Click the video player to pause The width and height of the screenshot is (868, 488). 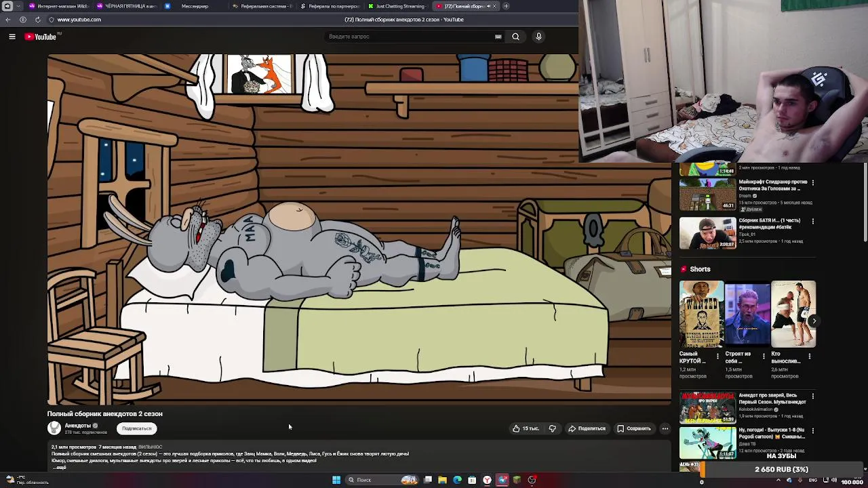tap(359, 229)
